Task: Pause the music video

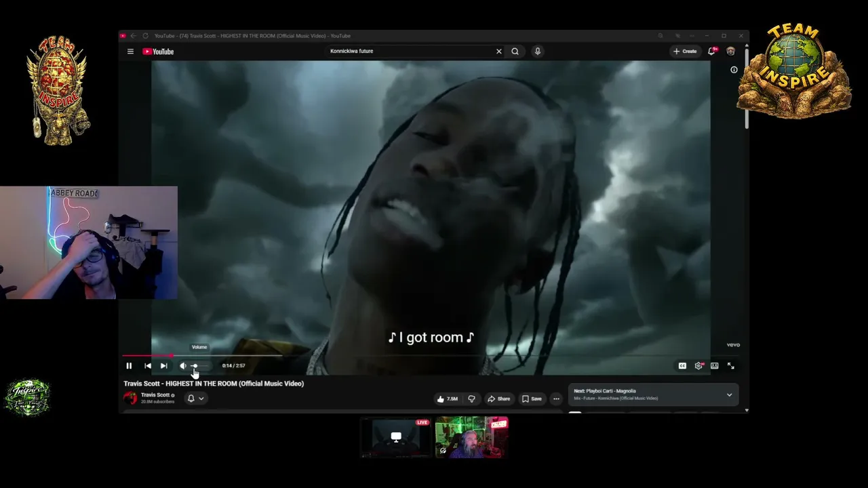Action: coord(129,366)
